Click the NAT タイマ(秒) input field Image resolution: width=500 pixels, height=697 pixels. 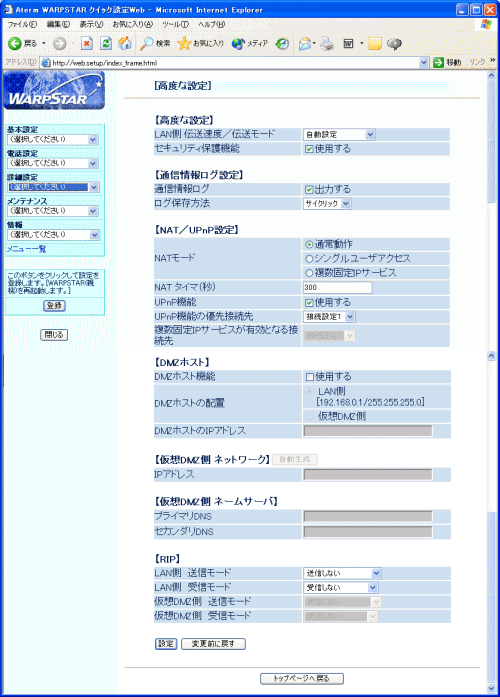(x=338, y=288)
